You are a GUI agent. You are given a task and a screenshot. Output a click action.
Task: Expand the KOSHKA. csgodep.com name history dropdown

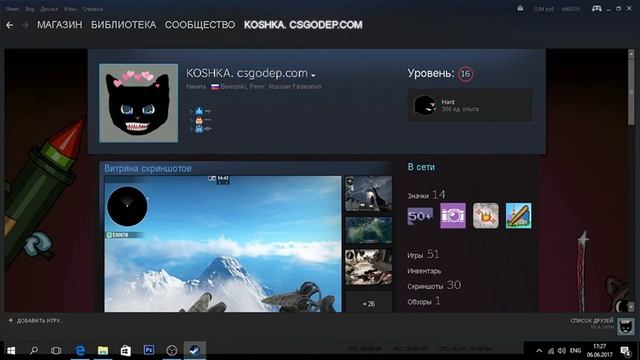click(313, 75)
